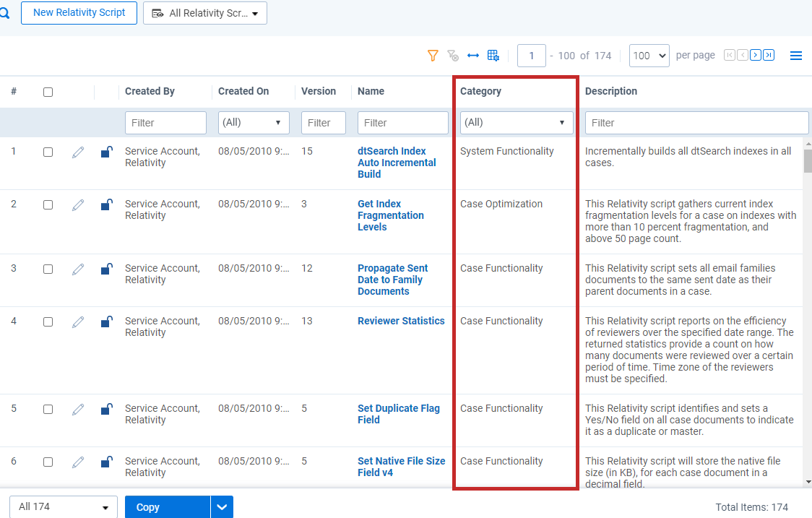Open the Reviewer Statistics script link
The height and width of the screenshot is (518, 812).
coord(401,321)
